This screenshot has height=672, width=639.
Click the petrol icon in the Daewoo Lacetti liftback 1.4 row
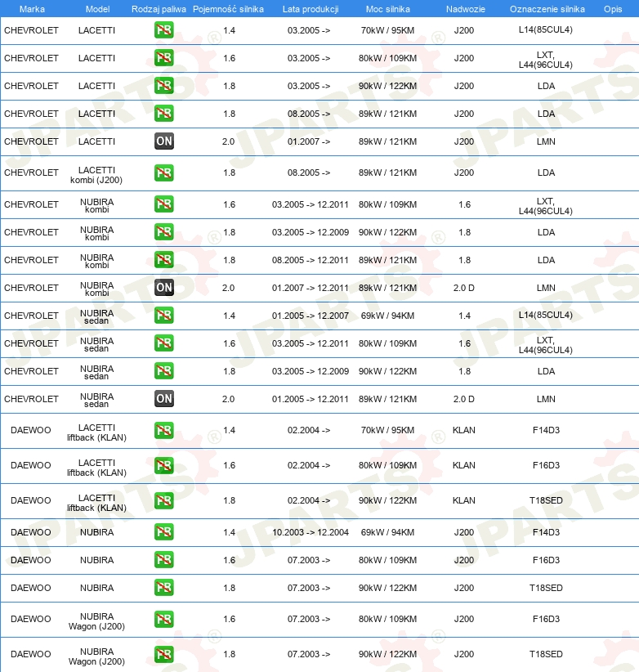point(164,430)
